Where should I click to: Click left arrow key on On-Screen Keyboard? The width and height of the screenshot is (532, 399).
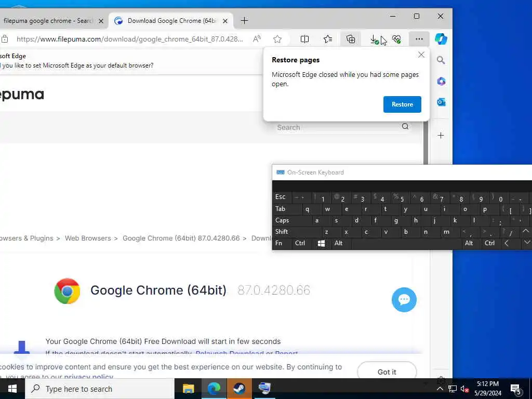(x=510, y=243)
